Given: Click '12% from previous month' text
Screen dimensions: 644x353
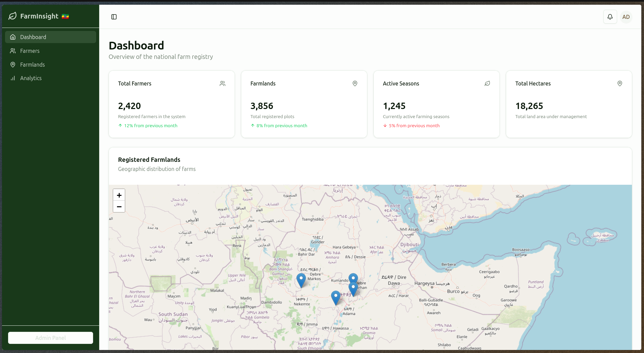Looking at the screenshot, I should coord(151,126).
